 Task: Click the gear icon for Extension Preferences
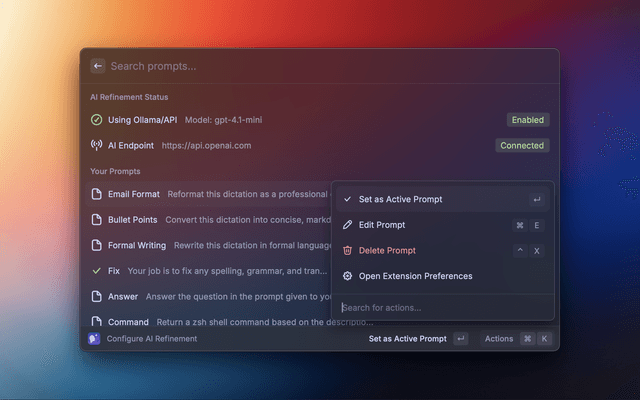point(348,276)
